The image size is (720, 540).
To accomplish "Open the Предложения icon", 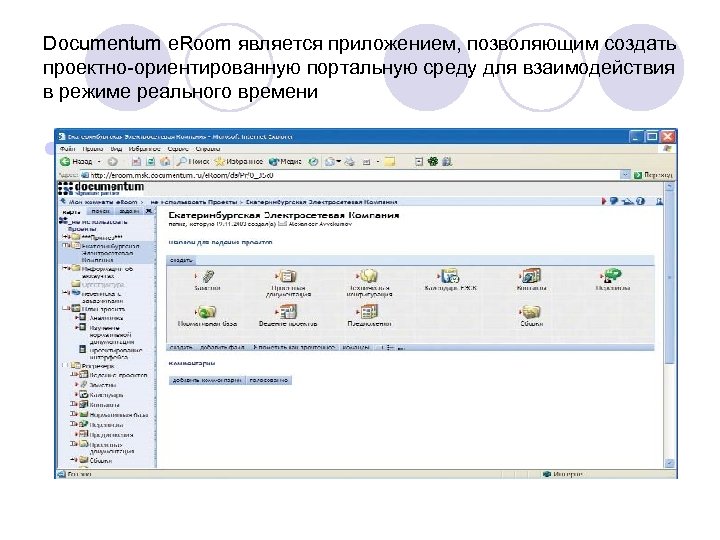I will [369, 312].
